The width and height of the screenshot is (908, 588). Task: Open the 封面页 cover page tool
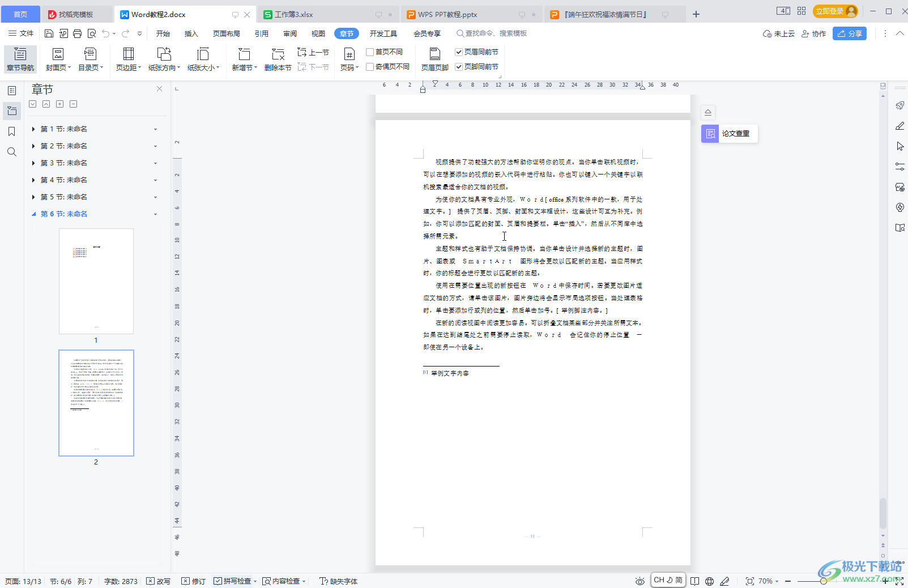(58, 59)
